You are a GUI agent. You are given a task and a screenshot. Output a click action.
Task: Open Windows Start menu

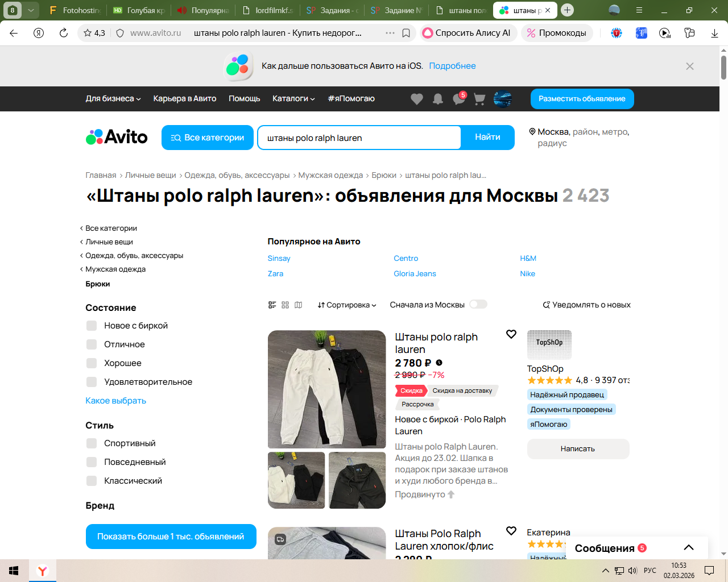(14, 571)
